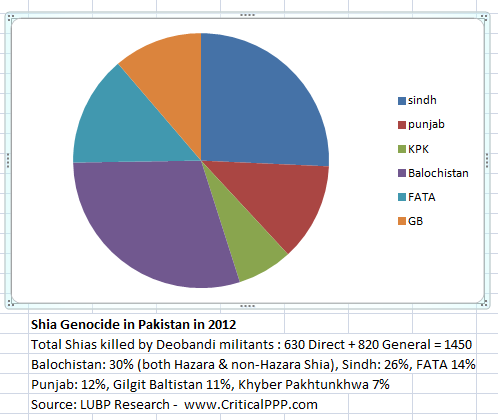
Task: Select the Balochistan purple legend swatch
Action: (x=402, y=173)
